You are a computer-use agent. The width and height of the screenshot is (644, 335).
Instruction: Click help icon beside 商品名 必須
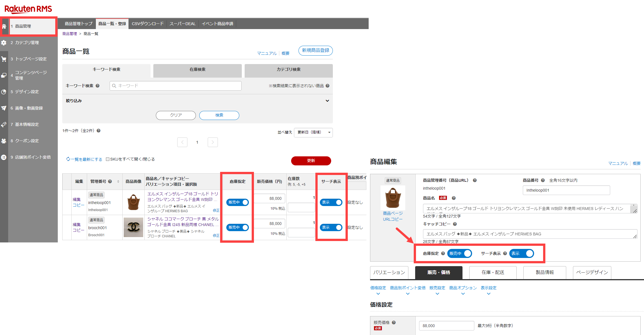coord(453,198)
